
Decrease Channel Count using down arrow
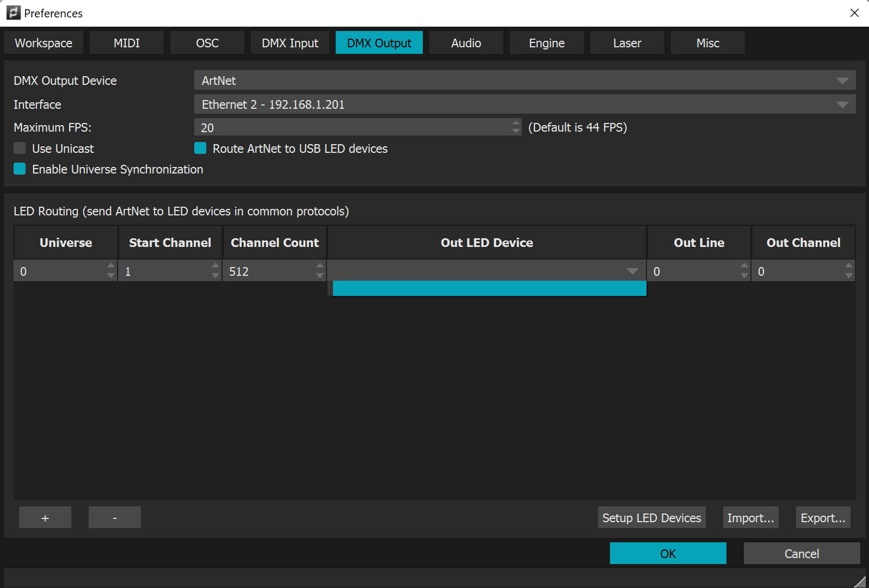click(x=320, y=276)
